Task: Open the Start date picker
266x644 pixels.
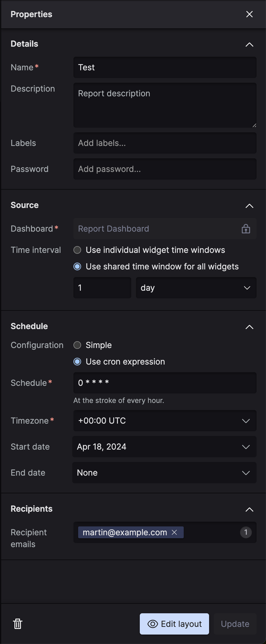Action: pos(164,447)
